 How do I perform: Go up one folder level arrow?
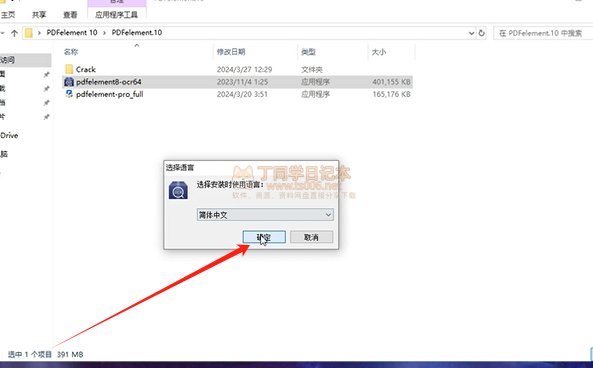(14, 33)
